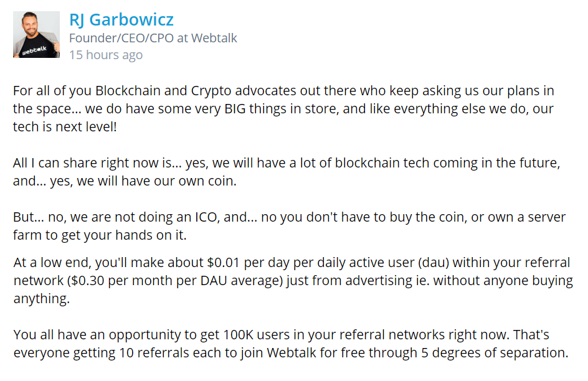Click the word 'anything.' ending the paragraph
The width and height of the screenshot is (588, 381).
coord(42,299)
